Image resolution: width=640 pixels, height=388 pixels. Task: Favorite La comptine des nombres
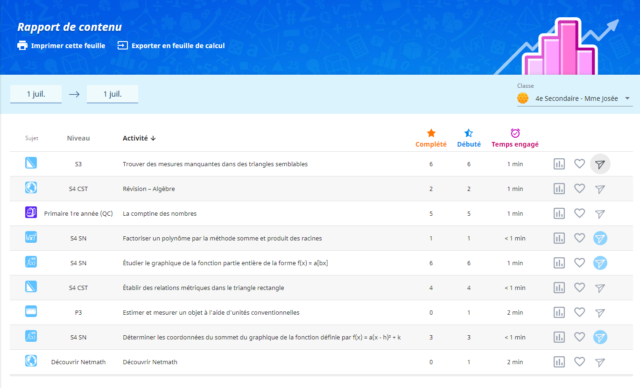click(579, 213)
